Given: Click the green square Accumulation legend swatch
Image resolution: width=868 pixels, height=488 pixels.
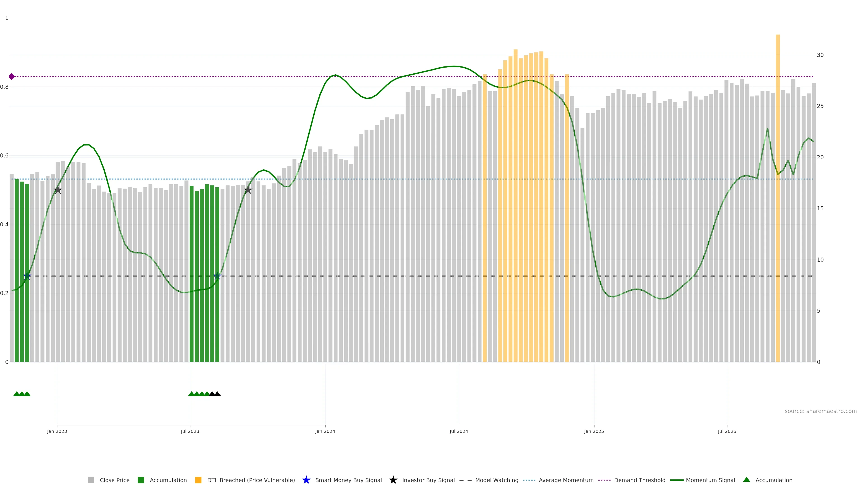Looking at the screenshot, I should [141, 480].
